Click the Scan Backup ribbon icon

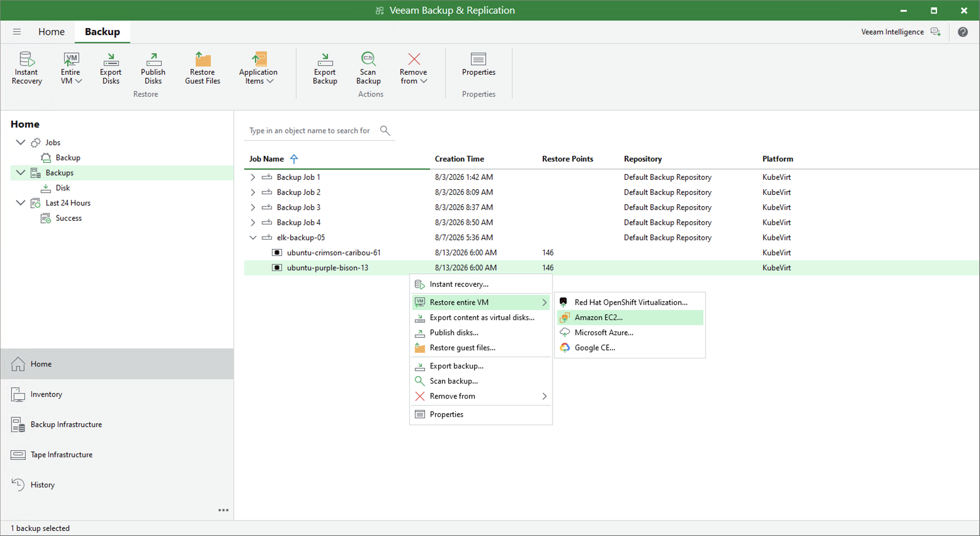click(x=368, y=59)
